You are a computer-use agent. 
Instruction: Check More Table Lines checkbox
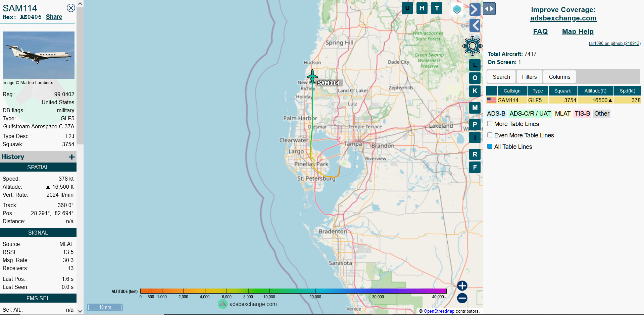pos(490,124)
